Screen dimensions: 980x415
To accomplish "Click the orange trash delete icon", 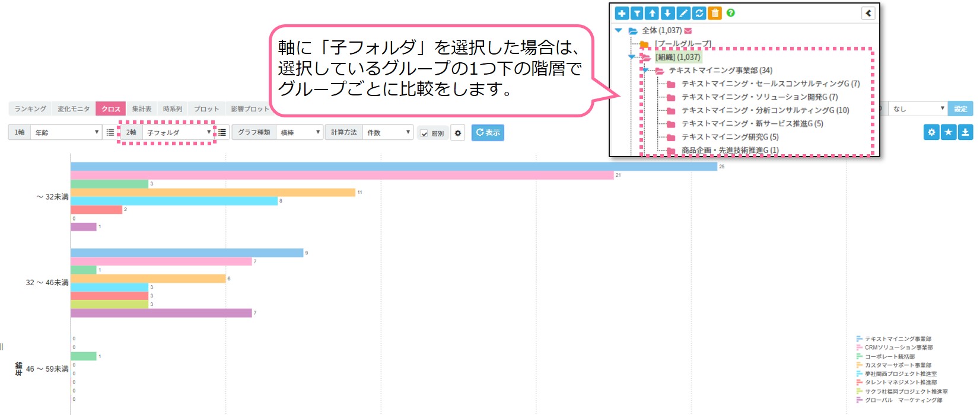I will (715, 13).
